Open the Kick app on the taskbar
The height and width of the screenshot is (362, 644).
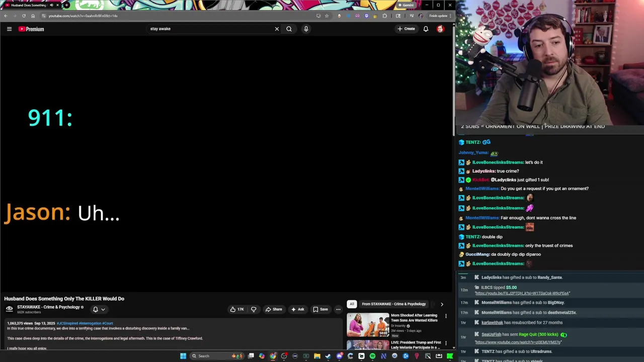pyautogui.click(x=450, y=356)
